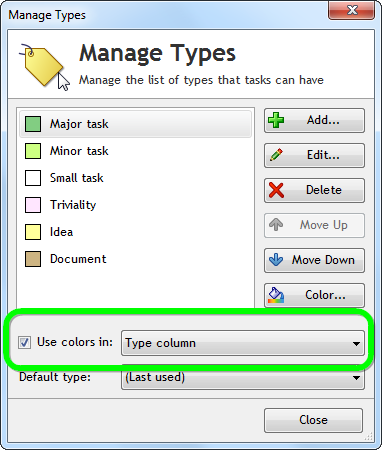382x450 pixels.
Task: Click the gray Move Up arrow icon
Action: click(276, 225)
